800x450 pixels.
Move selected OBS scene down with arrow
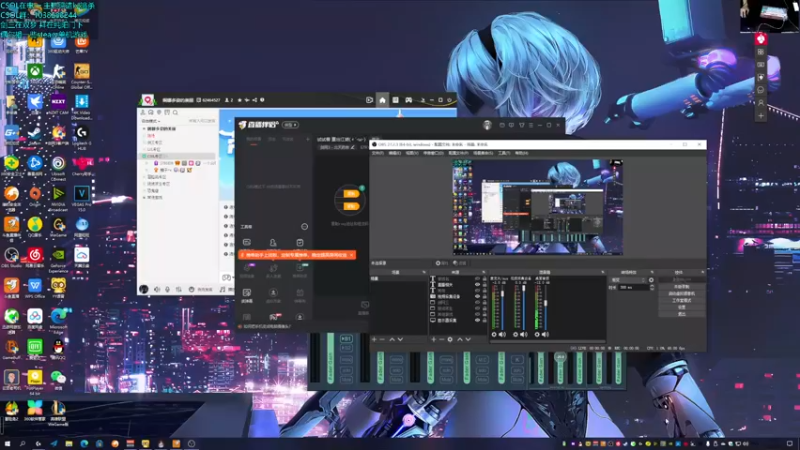point(400,339)
